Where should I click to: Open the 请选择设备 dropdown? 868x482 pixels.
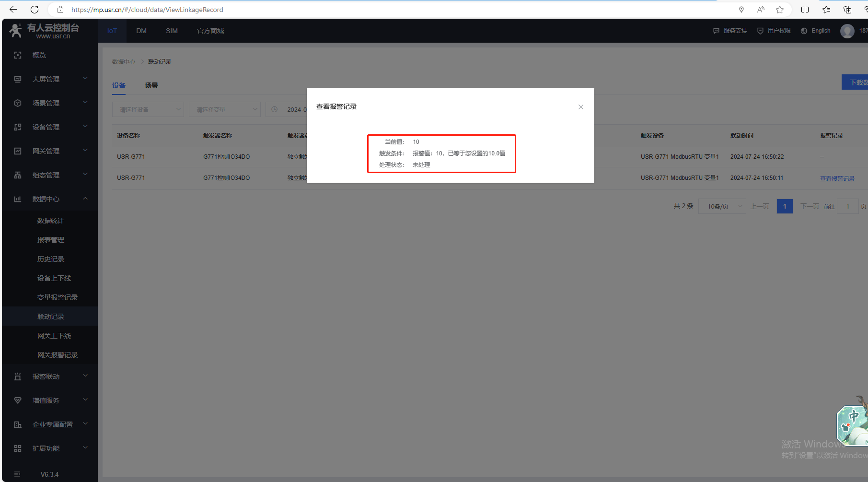tap(148, 109)
